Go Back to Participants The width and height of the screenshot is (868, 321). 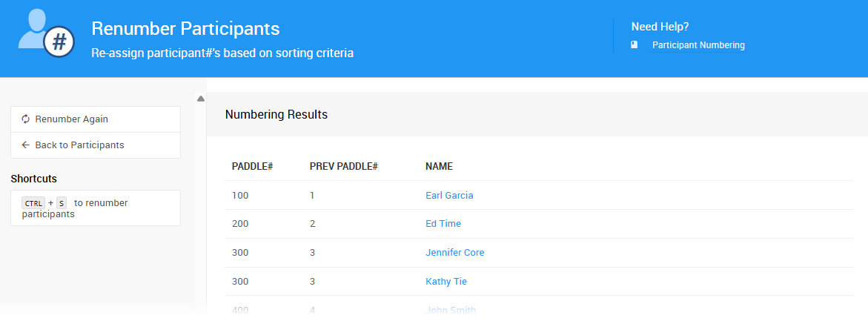click(x=79, y=145)
